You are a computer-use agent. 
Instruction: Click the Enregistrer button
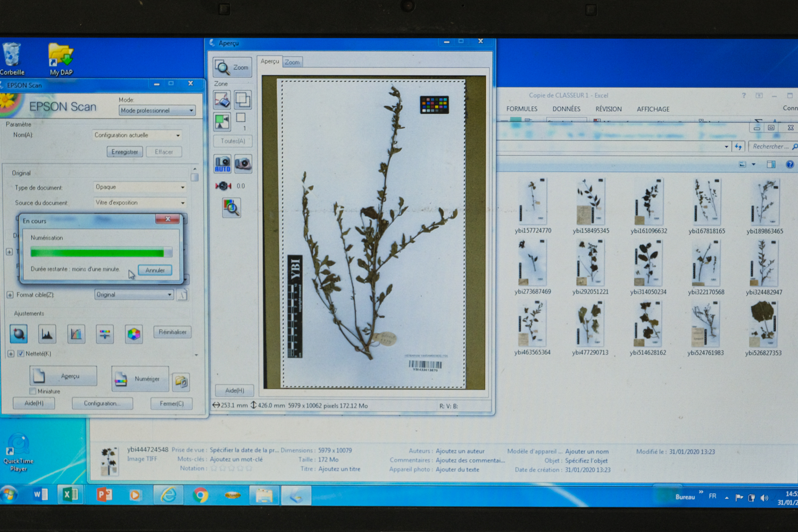point(125,152)
